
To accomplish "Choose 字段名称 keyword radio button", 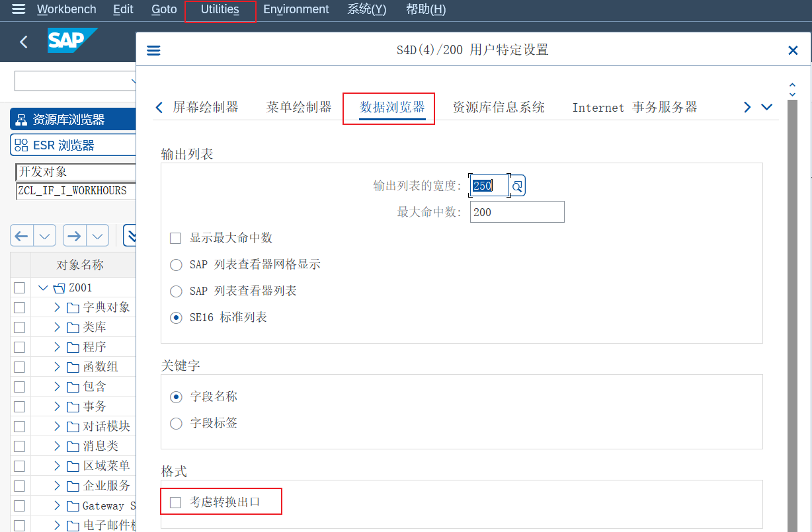I will click(x=176, y=397).
